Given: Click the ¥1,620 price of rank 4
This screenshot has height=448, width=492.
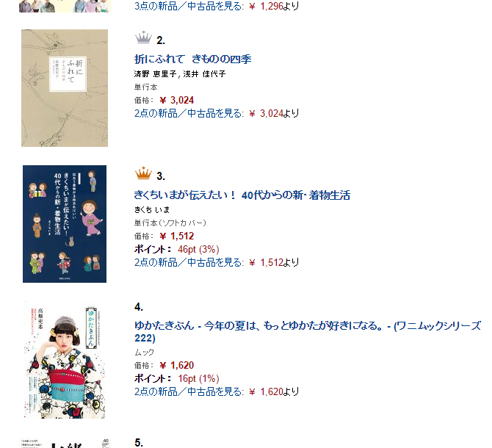Looking at the screenshot, I should [177, 365].
